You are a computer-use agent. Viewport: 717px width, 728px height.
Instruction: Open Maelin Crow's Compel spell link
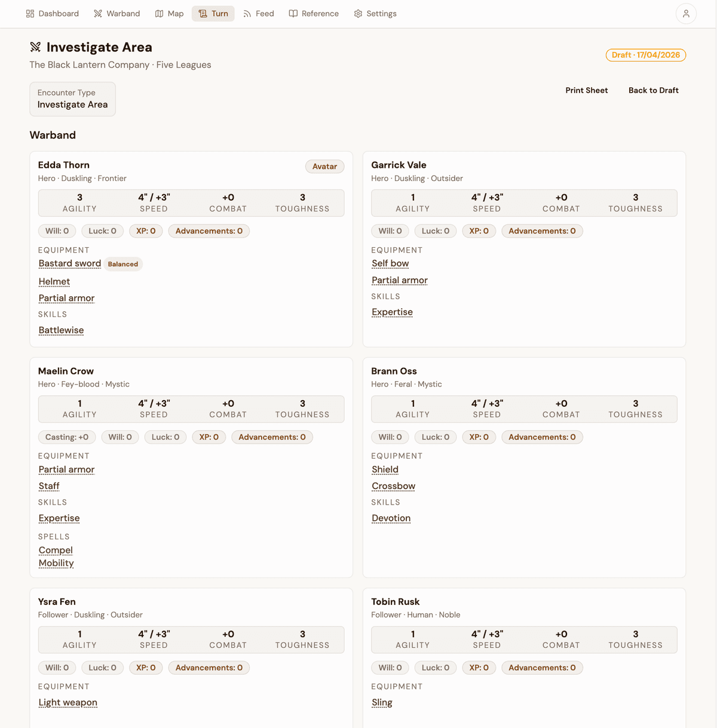point(56,550)
